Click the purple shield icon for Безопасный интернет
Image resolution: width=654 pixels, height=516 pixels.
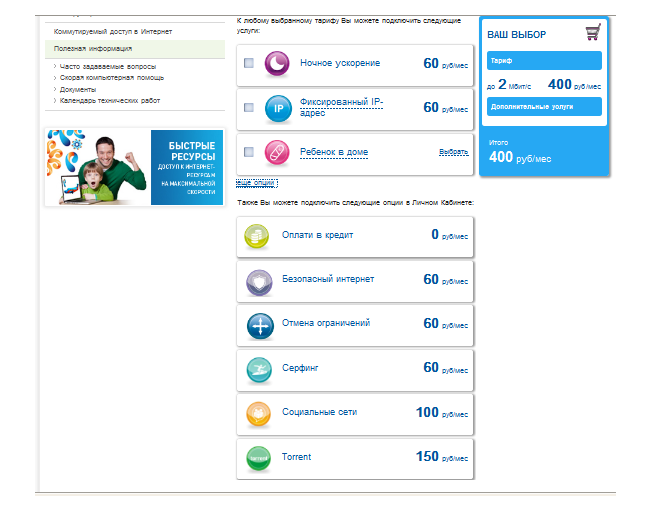pos(258,282)
